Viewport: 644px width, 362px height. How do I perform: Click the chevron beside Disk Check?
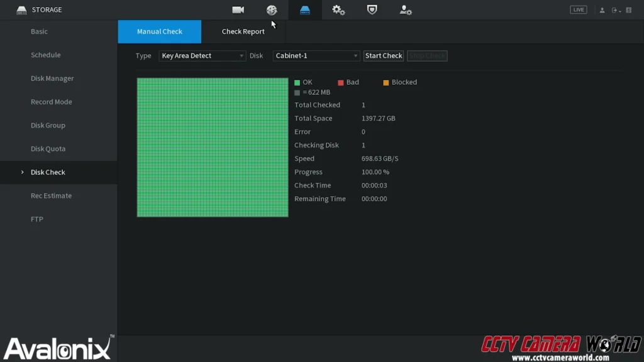pyautogui.click(x=22, y=172)
